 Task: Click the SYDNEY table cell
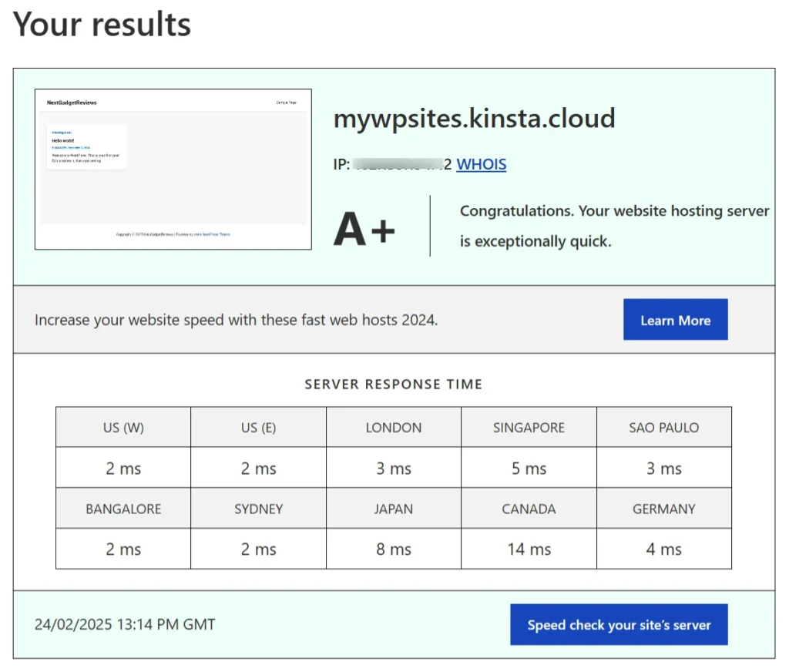[258, 508]
